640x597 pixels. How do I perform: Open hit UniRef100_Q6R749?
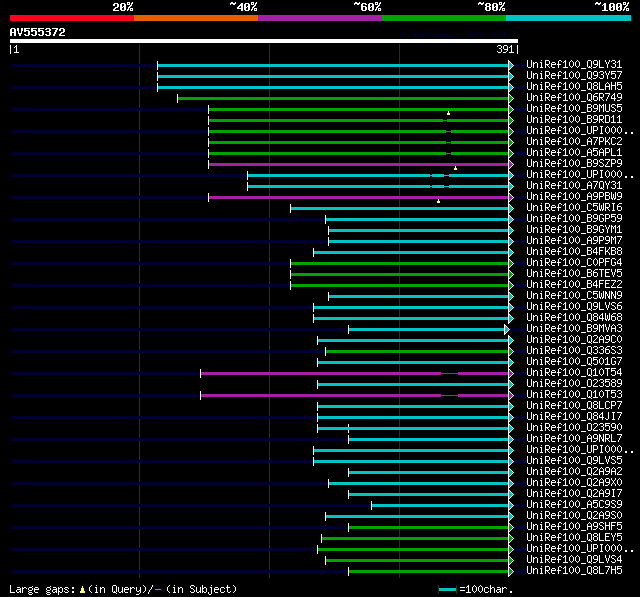coord(574,98)
